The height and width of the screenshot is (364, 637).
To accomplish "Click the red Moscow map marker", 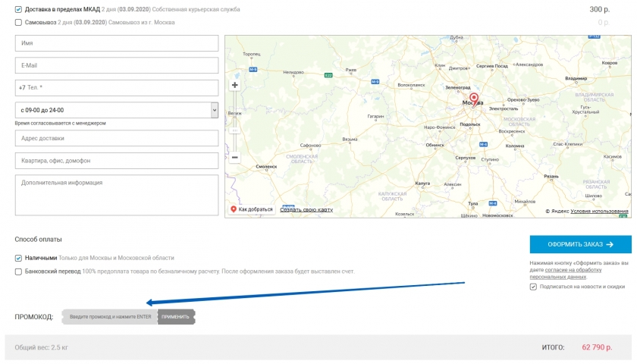I will [x=474, y=99].
